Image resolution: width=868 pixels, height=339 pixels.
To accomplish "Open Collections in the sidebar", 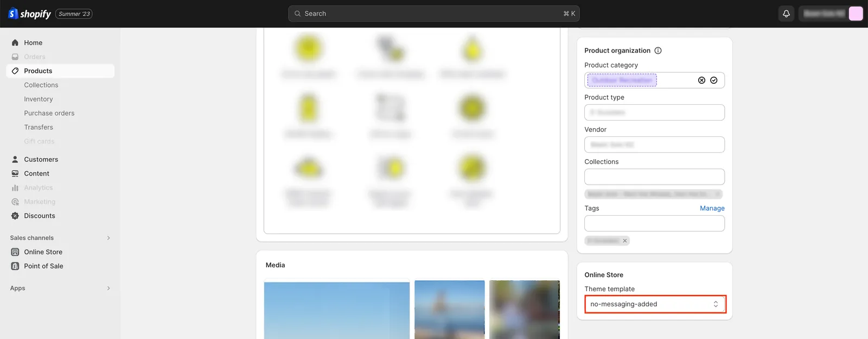I will pos(41,85).
